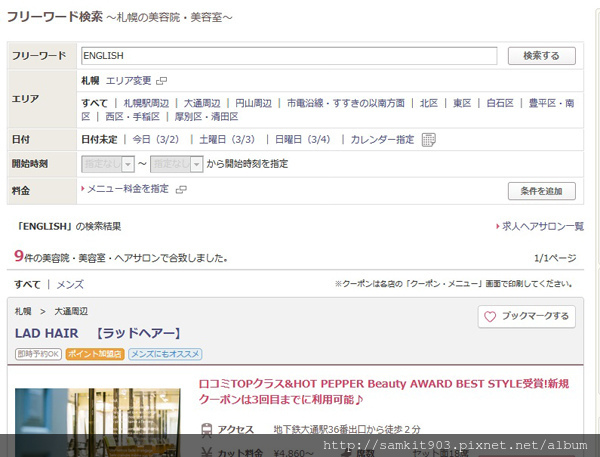Click the 大通周辺 breadcrumb in salon card

point(71,312)
